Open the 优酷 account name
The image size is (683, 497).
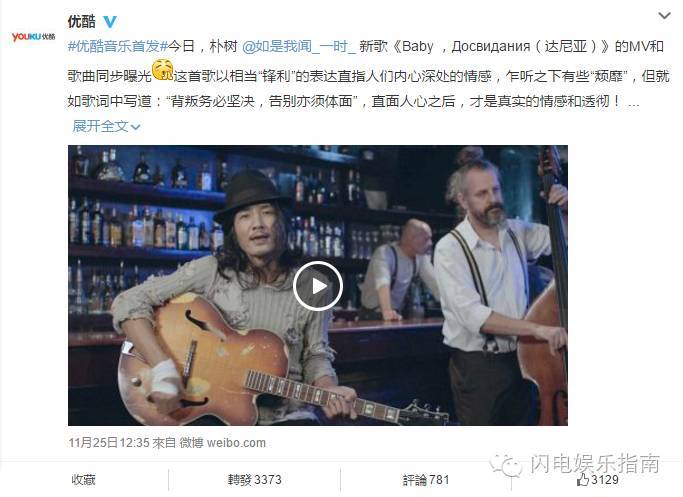pos(81,21)
